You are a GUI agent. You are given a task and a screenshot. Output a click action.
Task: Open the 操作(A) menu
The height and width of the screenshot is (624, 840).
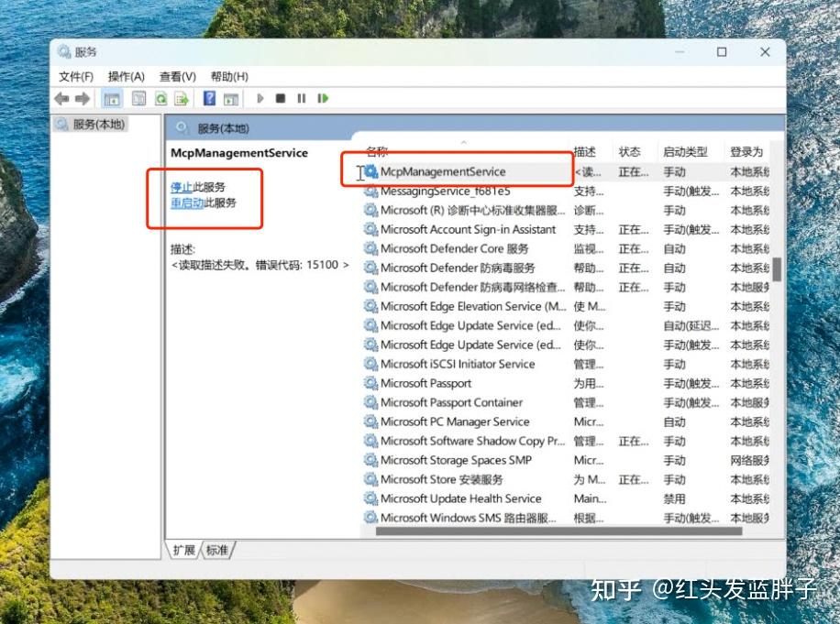pyautogui.click(x=127, y=77)
